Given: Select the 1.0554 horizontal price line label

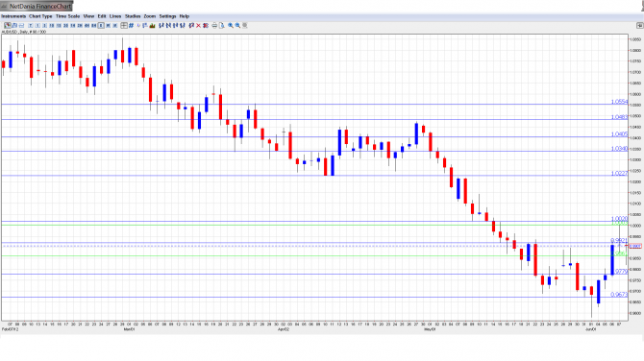Looking at the screenshot, I should click(x=619, y=102).
